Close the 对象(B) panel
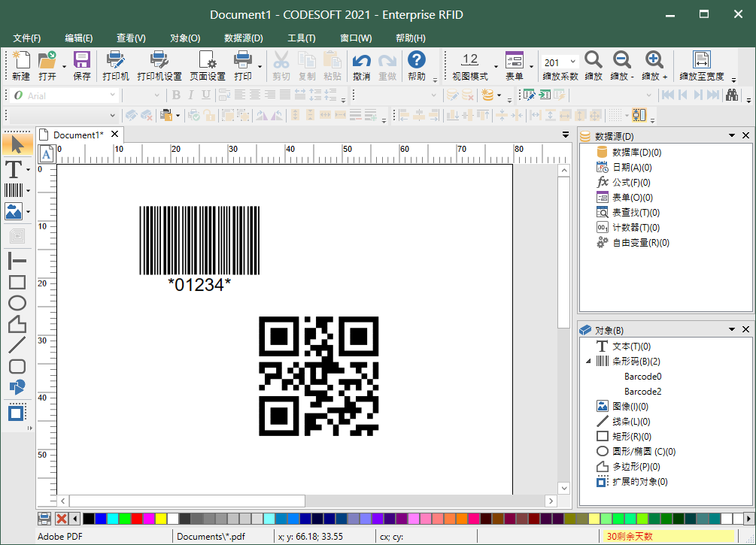Screen dimensions: 756x545 pos(746,329)
